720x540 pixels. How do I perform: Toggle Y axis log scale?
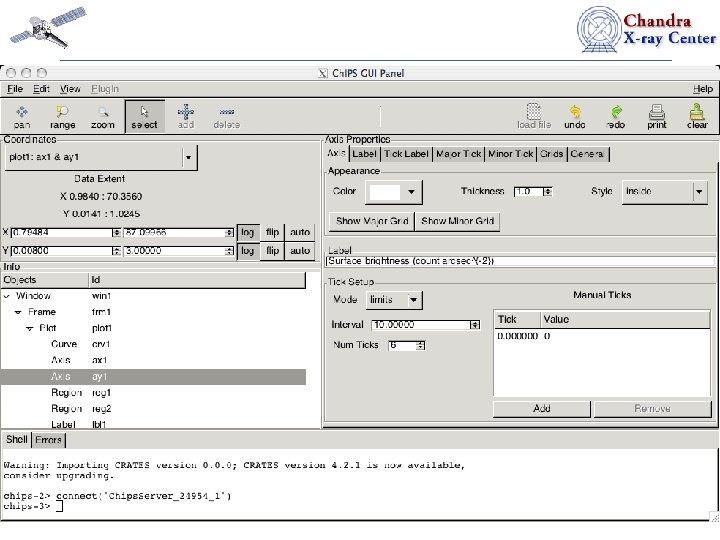248,251
